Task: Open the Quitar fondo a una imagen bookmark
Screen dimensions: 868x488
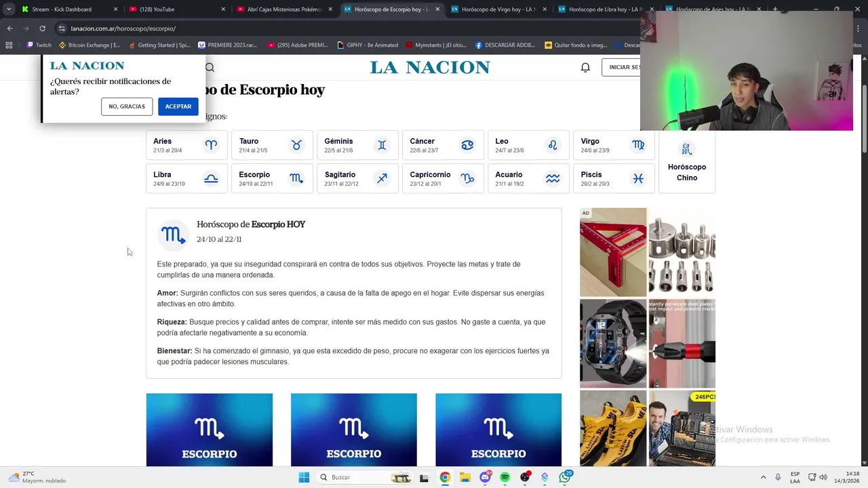Action: coord(576,45)
